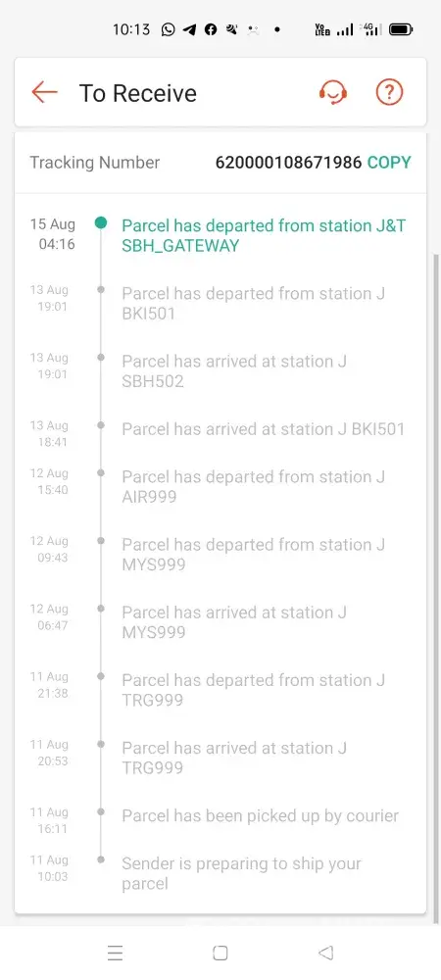The width and height of the screenshot is (441, 980).
Task: Tap the back arrow icon
Action: coord(44,92)
